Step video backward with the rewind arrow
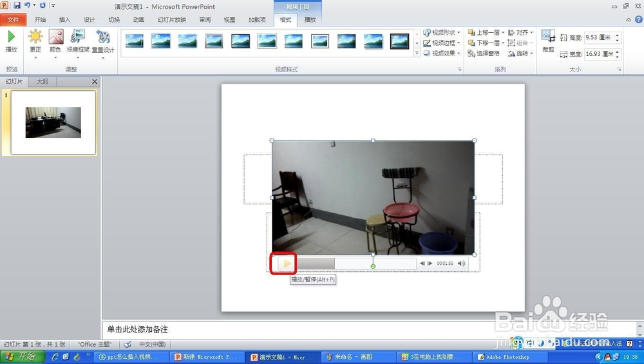 tap(422, 263)
